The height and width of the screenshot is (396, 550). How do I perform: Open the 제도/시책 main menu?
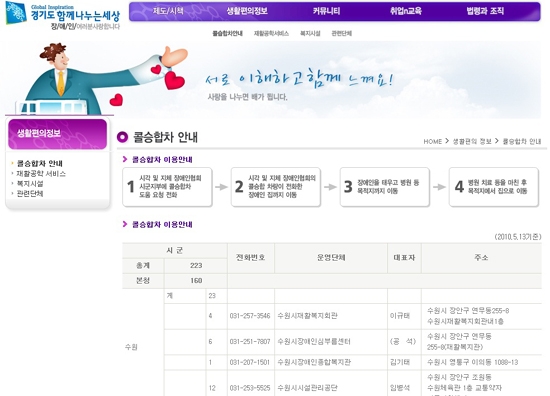168,11
